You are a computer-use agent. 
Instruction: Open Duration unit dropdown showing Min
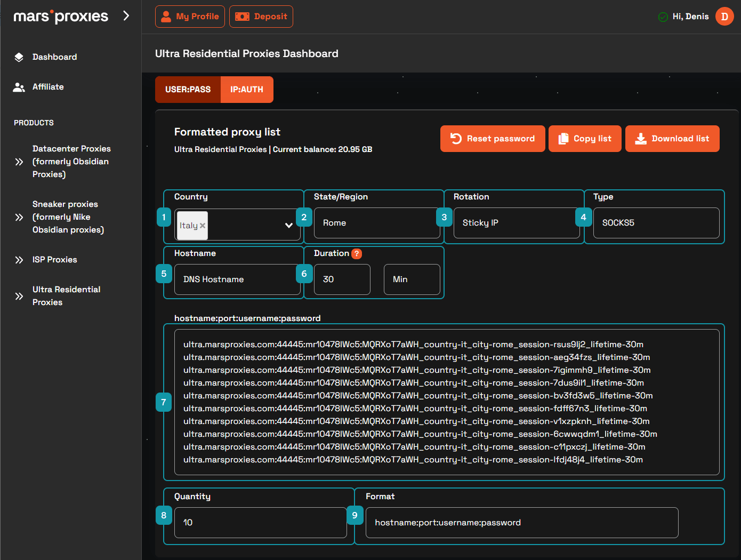412,279
